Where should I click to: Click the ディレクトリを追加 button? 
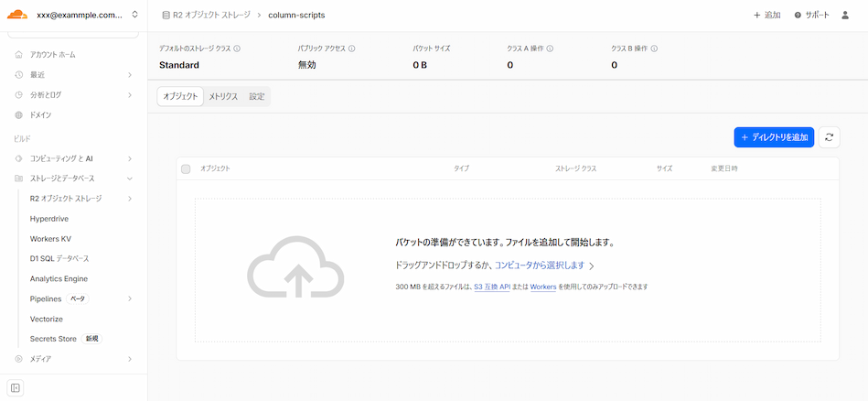click(773, 137)
